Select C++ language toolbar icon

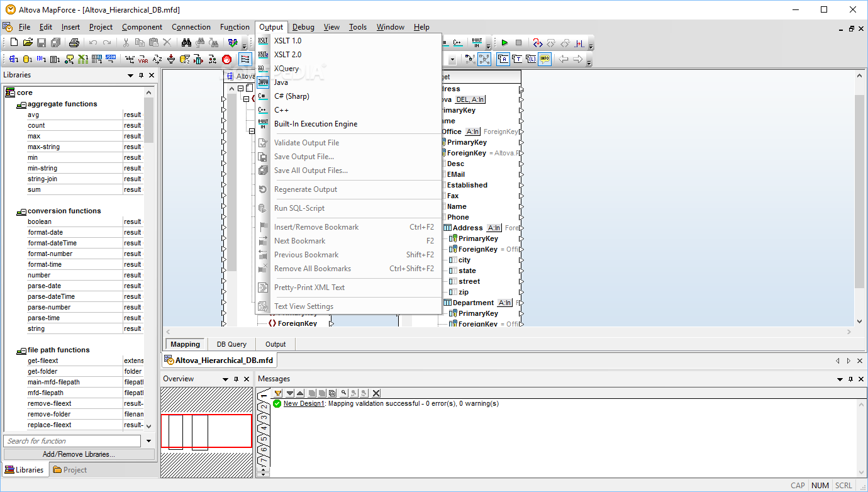(457, 43)
